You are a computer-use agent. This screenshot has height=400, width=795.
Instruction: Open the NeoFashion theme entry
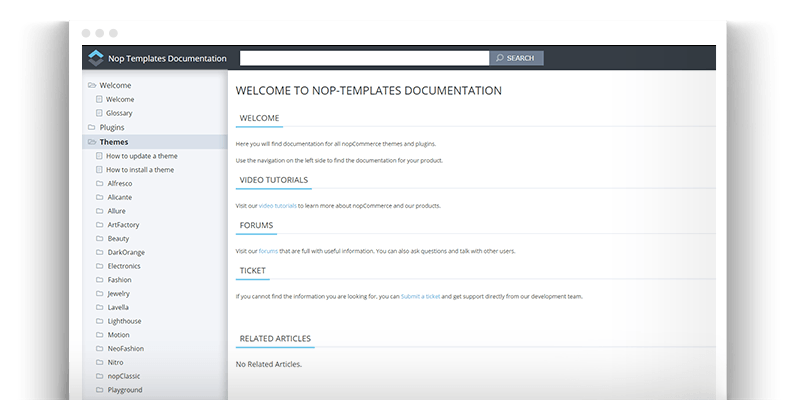click(x=126, y=348)
